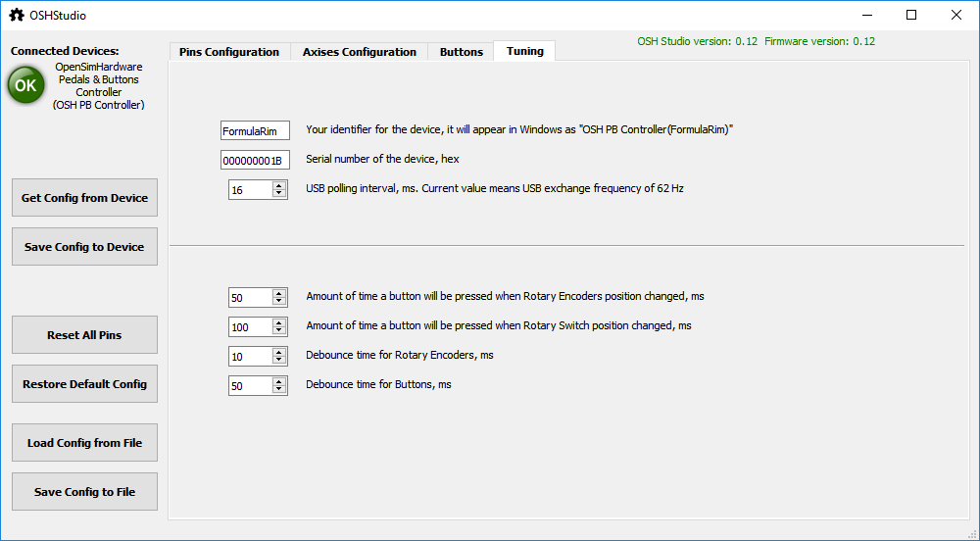Click Load Config from File button
Screen dimensions: 980x541
pos(84,443)
